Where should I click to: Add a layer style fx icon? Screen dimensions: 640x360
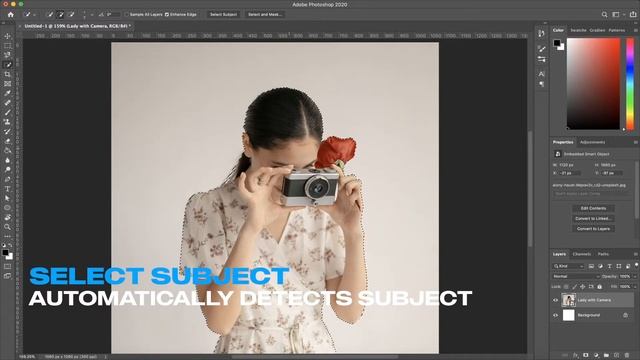(x=576, y=356)
